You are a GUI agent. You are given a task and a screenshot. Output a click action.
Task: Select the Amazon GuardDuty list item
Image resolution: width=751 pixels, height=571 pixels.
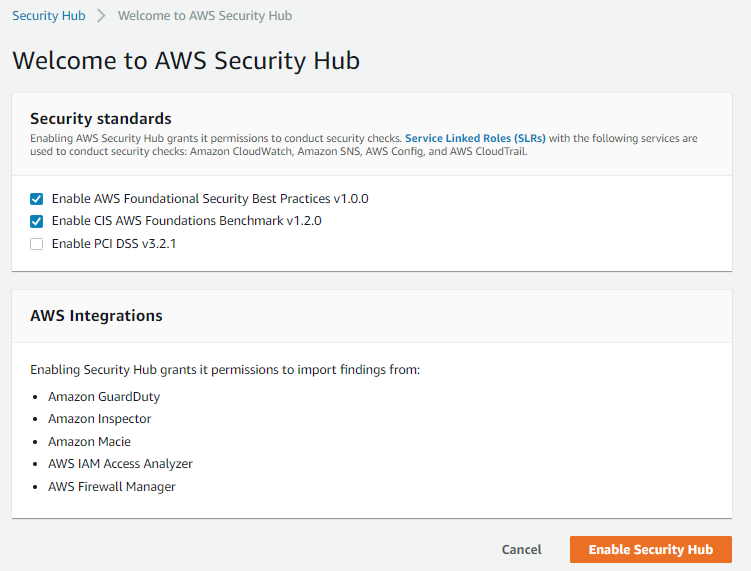[x=104, y=397]
